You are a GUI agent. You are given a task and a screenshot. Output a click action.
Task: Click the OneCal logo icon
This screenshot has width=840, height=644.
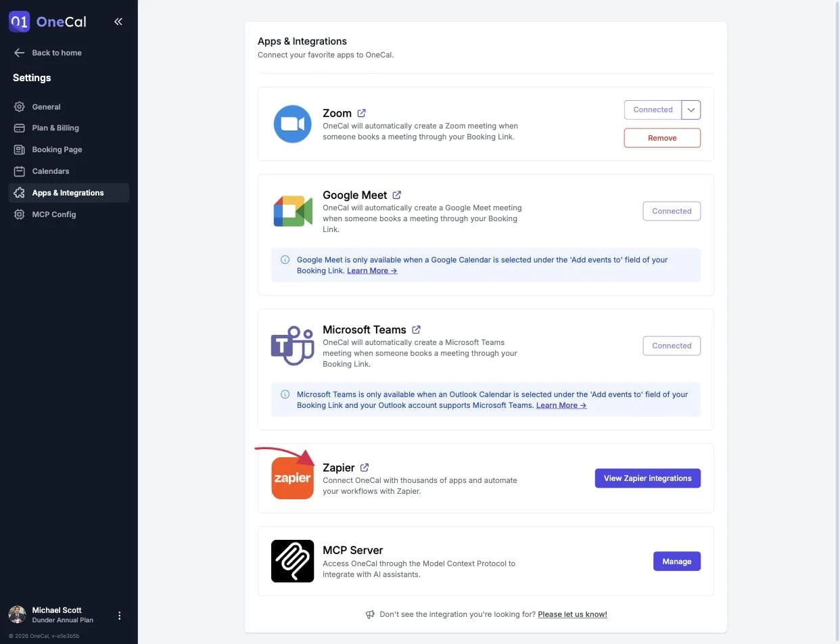click(x=19, y=22)
